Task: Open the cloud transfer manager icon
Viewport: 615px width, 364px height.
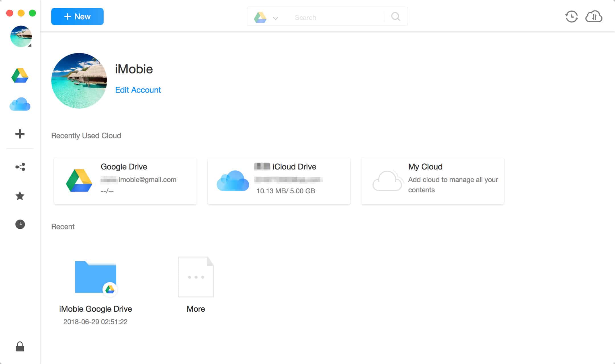Action: 594,17
